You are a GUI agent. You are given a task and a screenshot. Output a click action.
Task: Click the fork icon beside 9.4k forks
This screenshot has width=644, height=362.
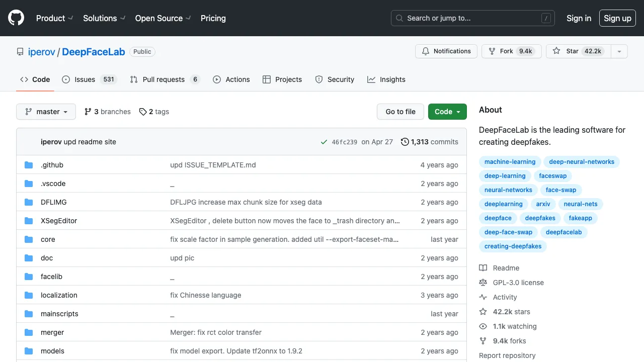click(483, 341)
